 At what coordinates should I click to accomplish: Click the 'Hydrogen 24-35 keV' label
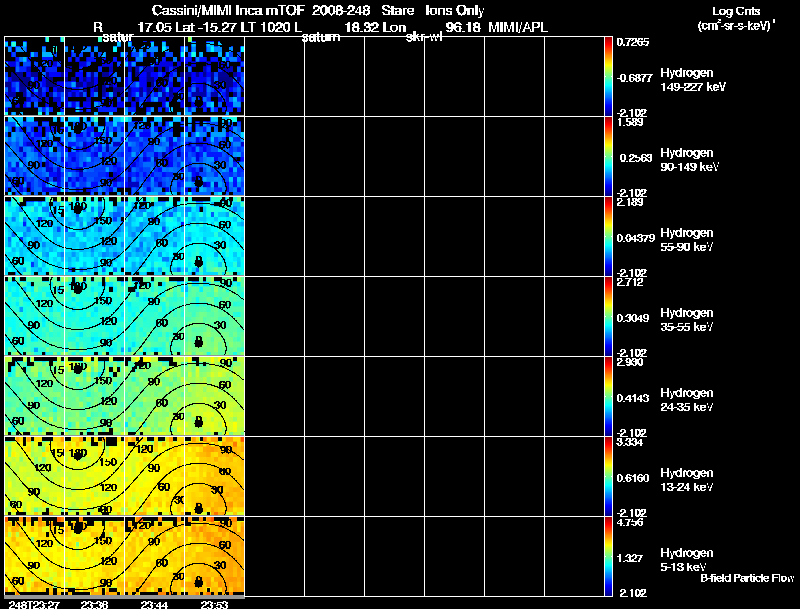tap(687, 400)
